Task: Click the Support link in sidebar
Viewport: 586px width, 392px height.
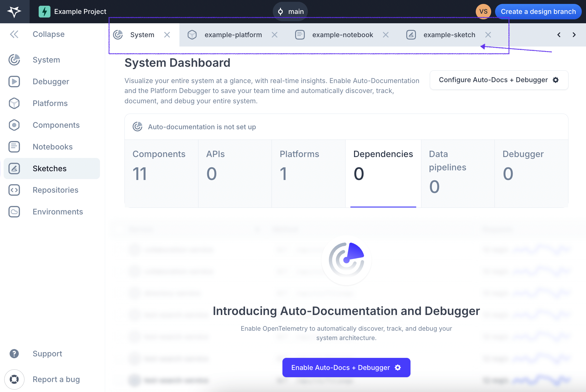Action: coord(47,354)
